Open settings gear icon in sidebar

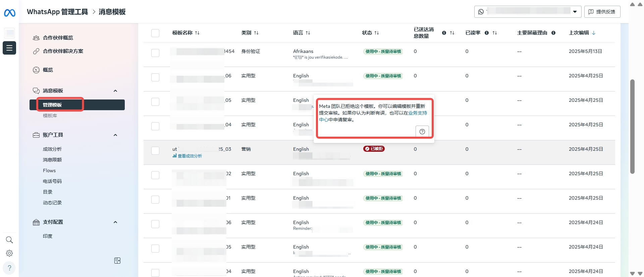click(9, 253)
